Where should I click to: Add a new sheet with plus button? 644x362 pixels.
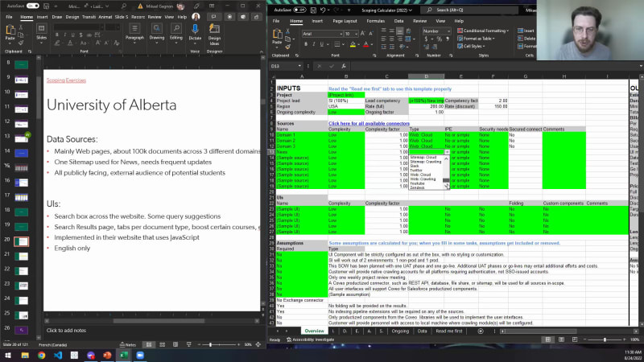[x=481, y=331]
